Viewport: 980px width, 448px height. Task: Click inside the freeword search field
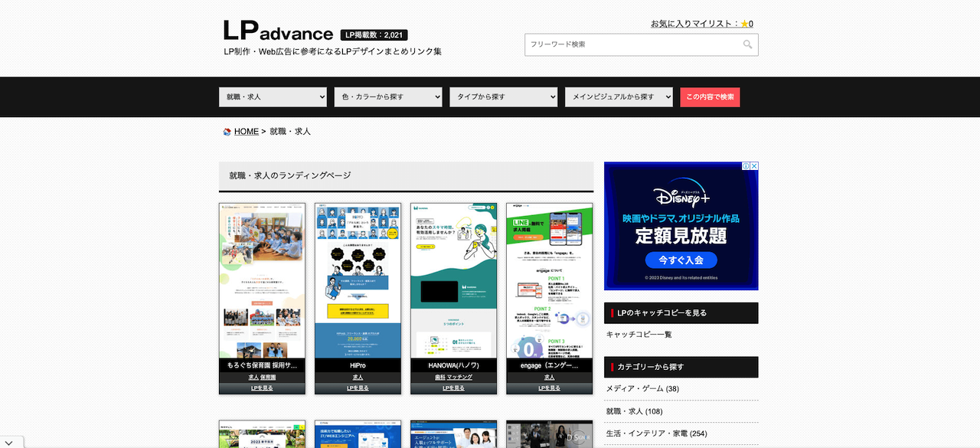click(x=628, y=44)
